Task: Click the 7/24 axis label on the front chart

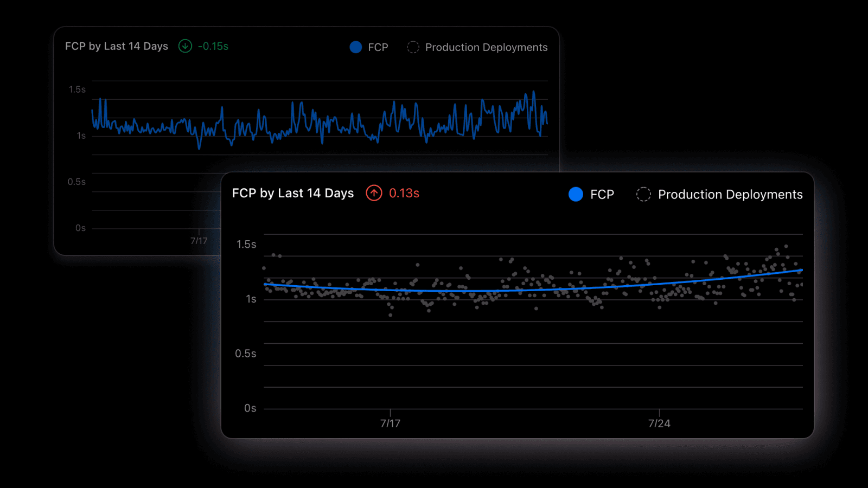Action: (x=658, y=423)
